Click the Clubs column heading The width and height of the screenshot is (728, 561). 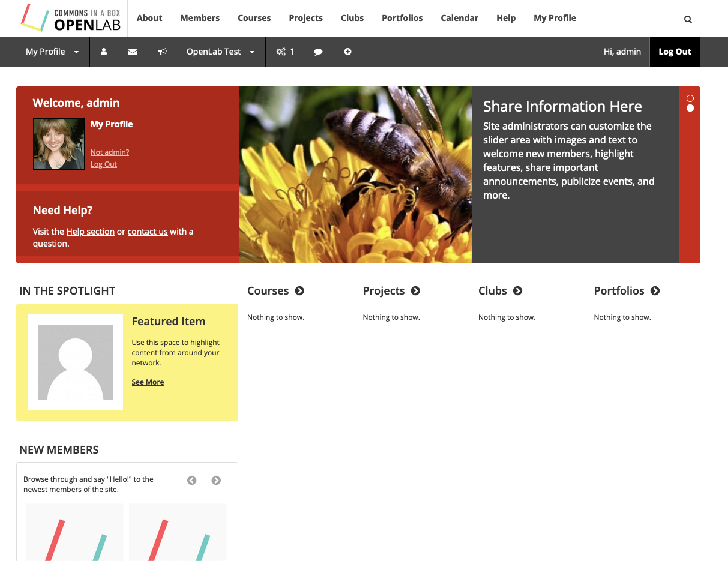(x=493, y=291)
